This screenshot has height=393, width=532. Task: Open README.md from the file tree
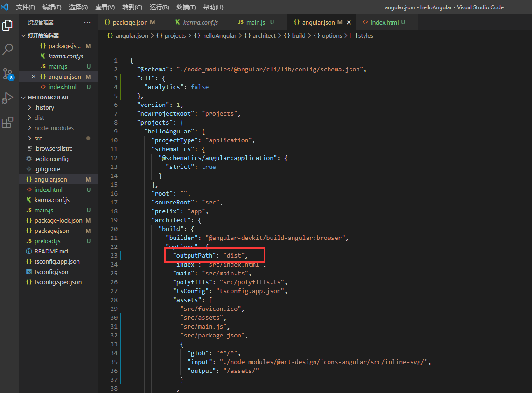[58, 252]
